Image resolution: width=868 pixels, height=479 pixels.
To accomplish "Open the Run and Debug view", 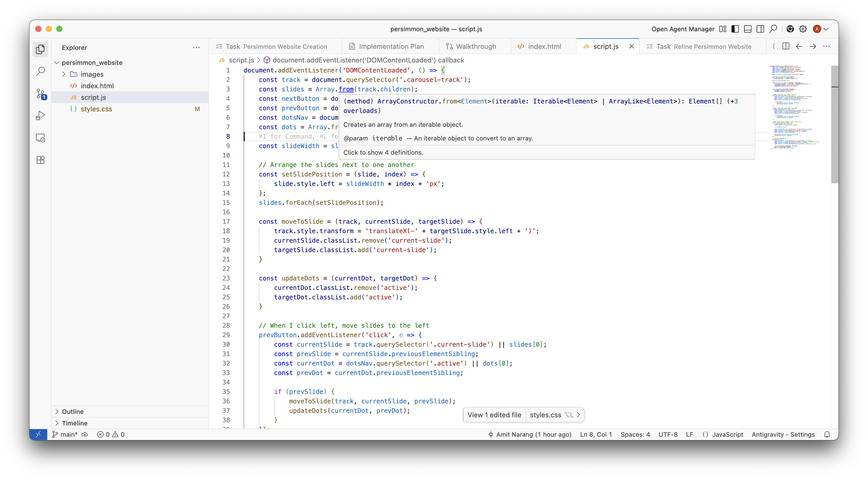I will (40, 116).
